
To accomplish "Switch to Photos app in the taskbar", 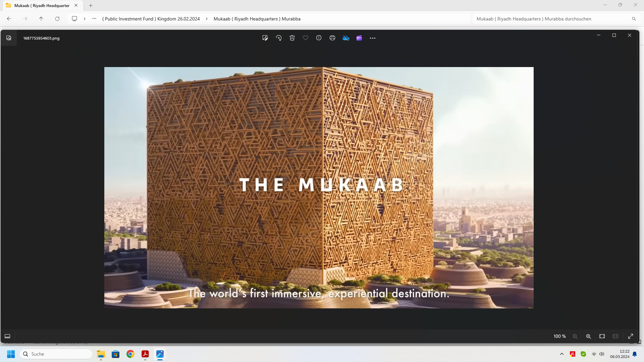I will pos(160,354).
